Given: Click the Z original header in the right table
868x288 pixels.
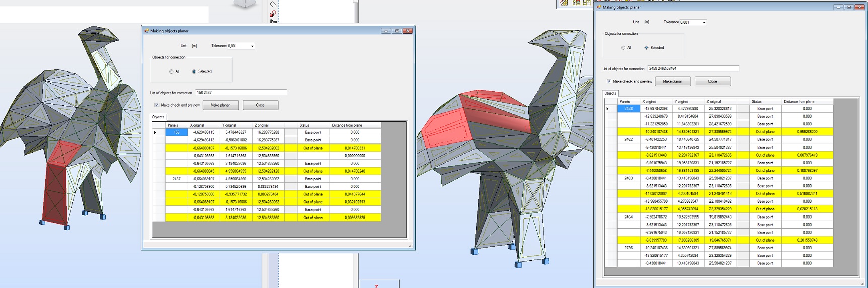Looking at the screenshot, I should [x=721, y=102].
